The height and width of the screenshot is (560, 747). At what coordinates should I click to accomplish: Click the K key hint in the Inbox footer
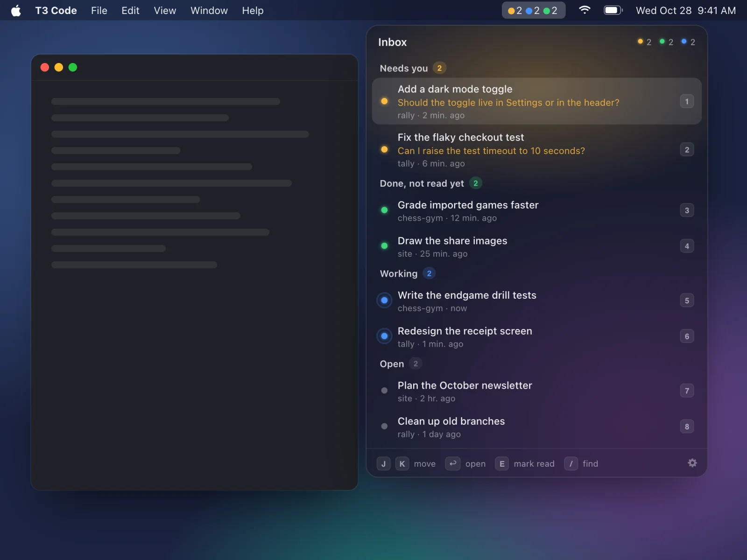click(x=402, y=463)
